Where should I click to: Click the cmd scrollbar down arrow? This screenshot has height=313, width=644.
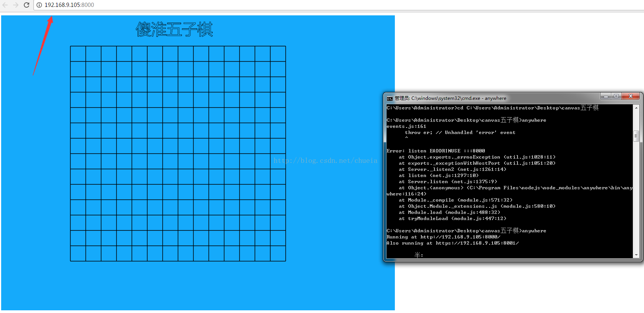coord(636,255)
